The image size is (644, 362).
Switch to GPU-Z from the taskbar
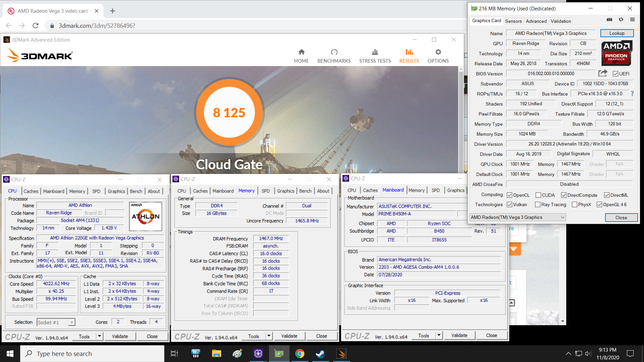pos(279,354)
